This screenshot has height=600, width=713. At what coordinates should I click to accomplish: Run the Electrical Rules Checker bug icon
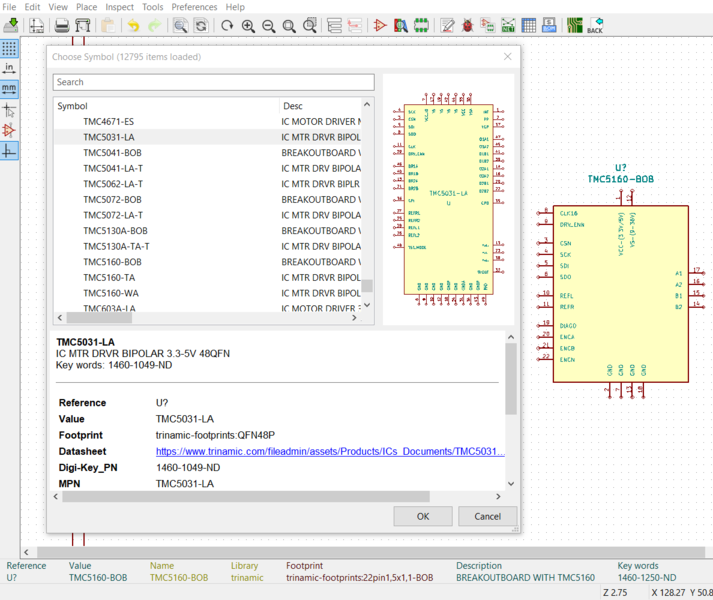pyautogui.click(x=467, y=25)
